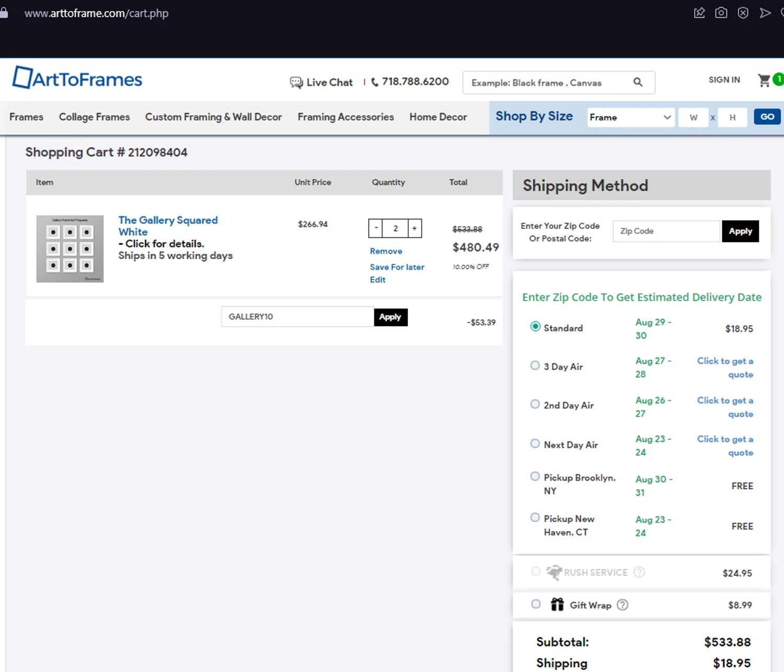The width and height of the screenshot is (784, 672).
Task: Open the Gallery Squared product thumbnail
Action: click(70, 249)
